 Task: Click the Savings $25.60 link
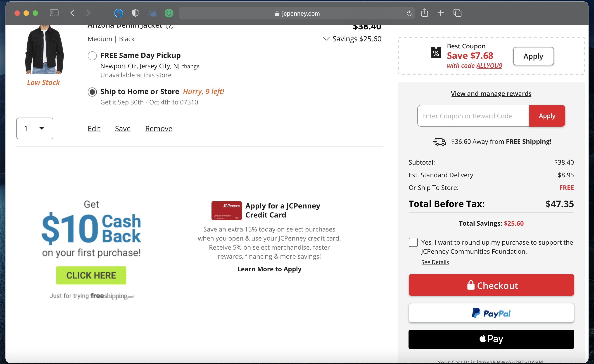click(x=357, y=39)
